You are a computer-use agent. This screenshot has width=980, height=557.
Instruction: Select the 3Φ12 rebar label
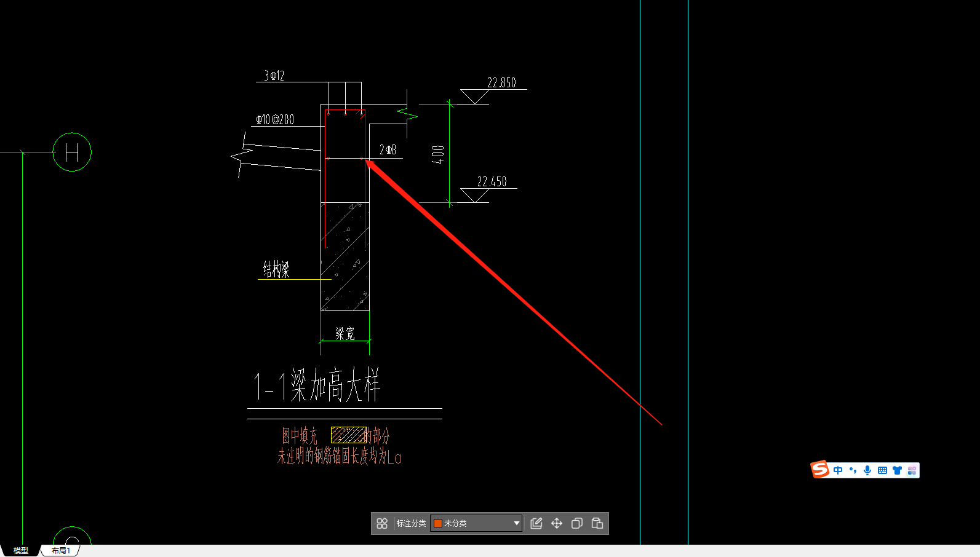[x=274, y=76]
